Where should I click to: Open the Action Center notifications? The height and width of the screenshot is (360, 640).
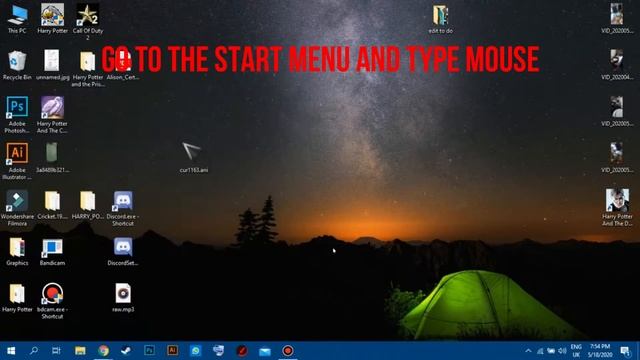pos(625,351)
